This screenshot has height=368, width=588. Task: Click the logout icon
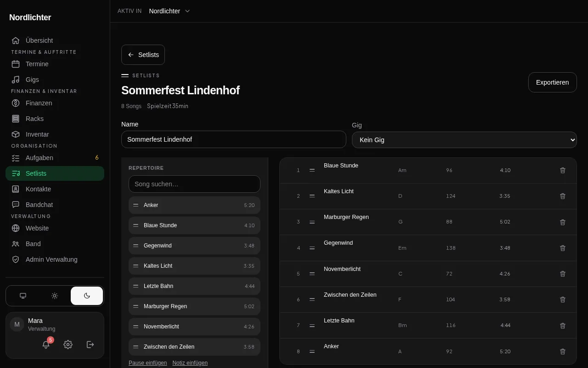(x=90, y=345)
